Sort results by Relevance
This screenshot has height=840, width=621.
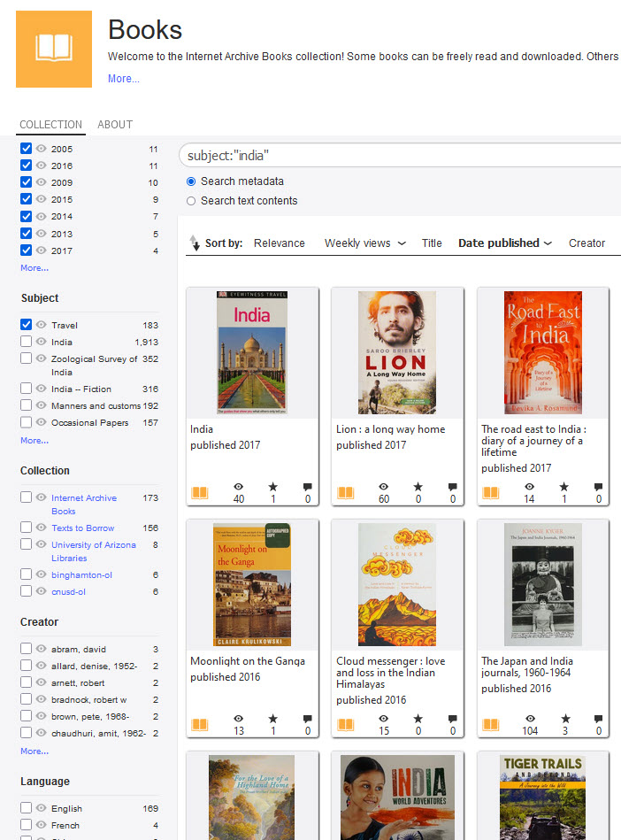click(x=279, y=243)
